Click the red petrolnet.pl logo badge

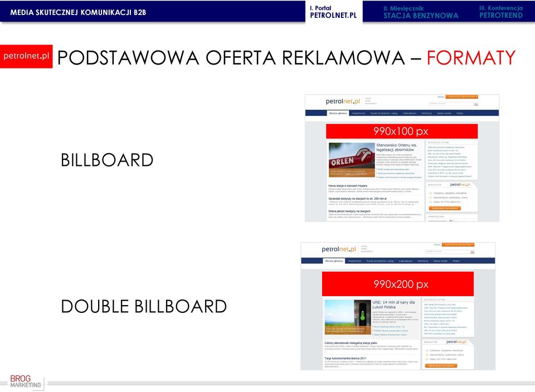26,56
